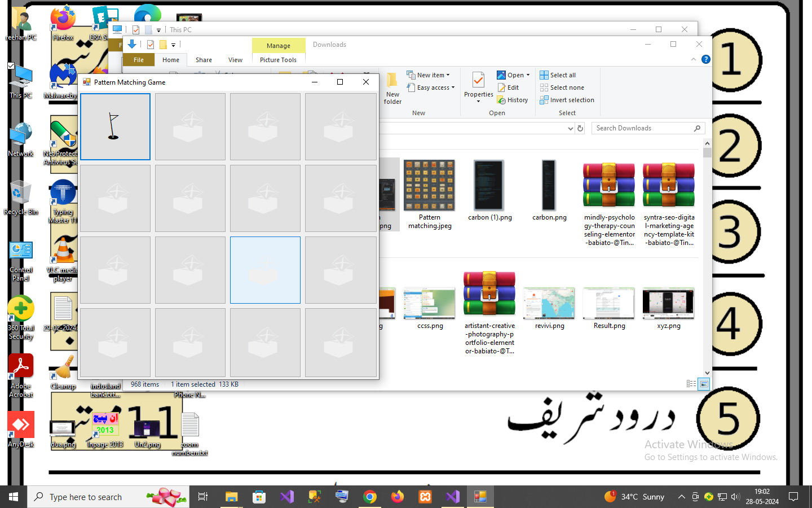
Task: Expand the arrow under Properties
Action: pyautogui.click(x=478, y=102)
